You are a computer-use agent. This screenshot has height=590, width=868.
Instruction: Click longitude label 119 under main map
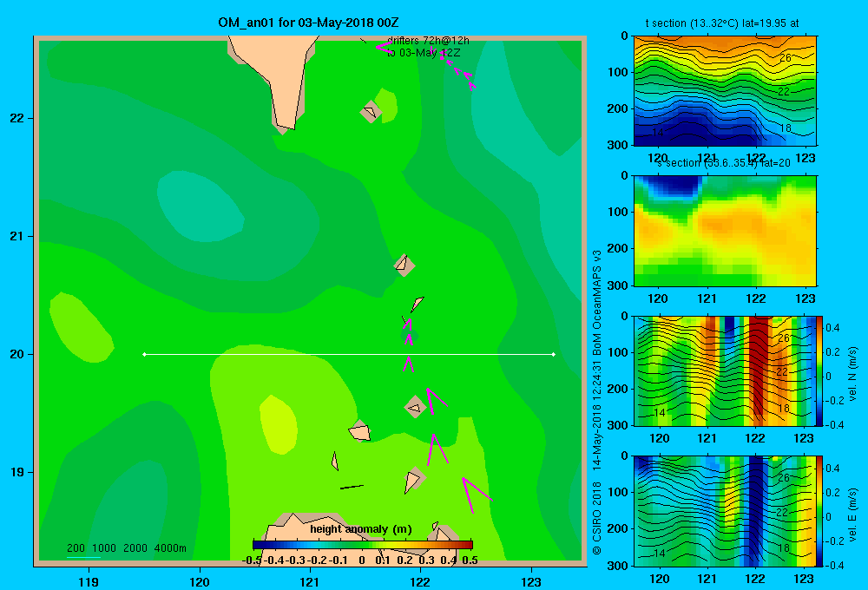[x=89, y=581]
